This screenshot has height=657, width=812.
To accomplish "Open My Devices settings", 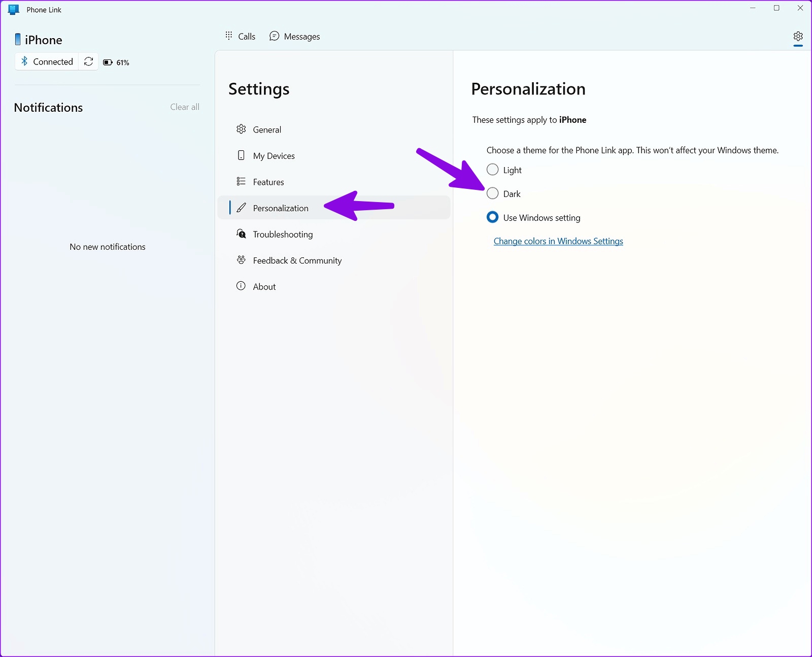I will [334, 155].
